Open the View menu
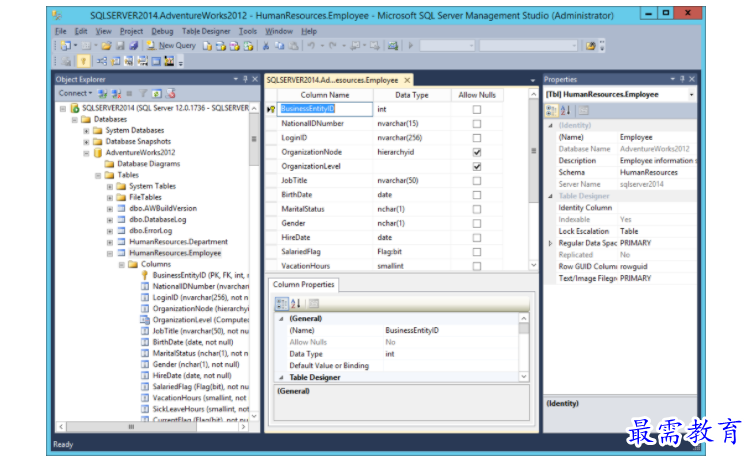Screen dimensions: 750x463 103,31
